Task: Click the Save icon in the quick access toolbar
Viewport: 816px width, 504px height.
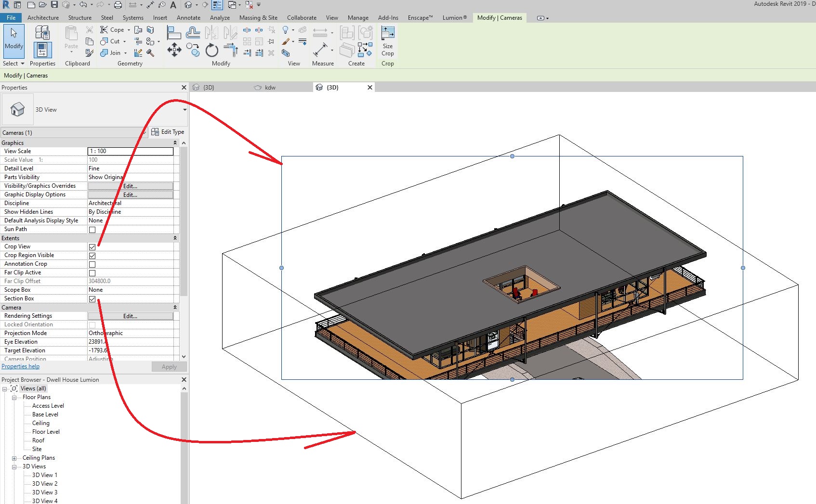Action: point(54,5)
